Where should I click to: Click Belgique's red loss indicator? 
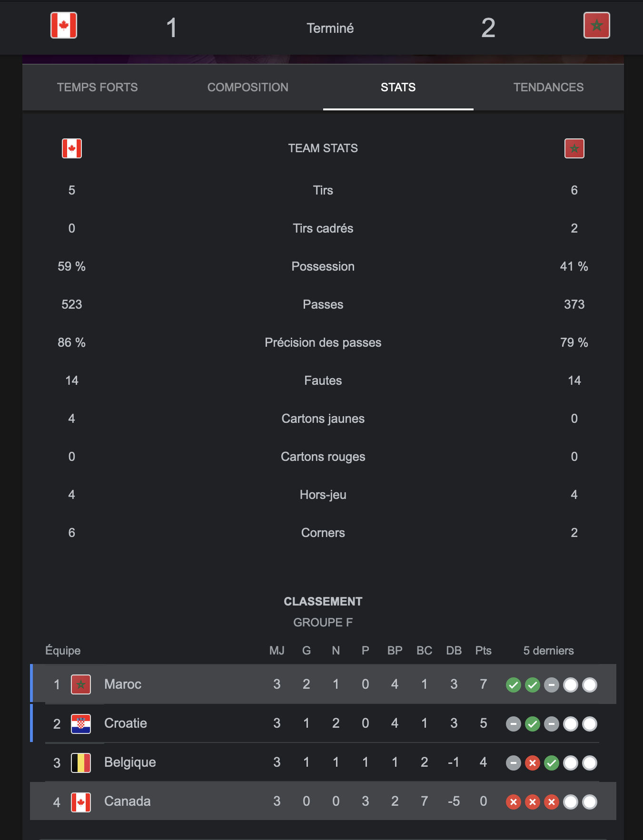(533, 763)
